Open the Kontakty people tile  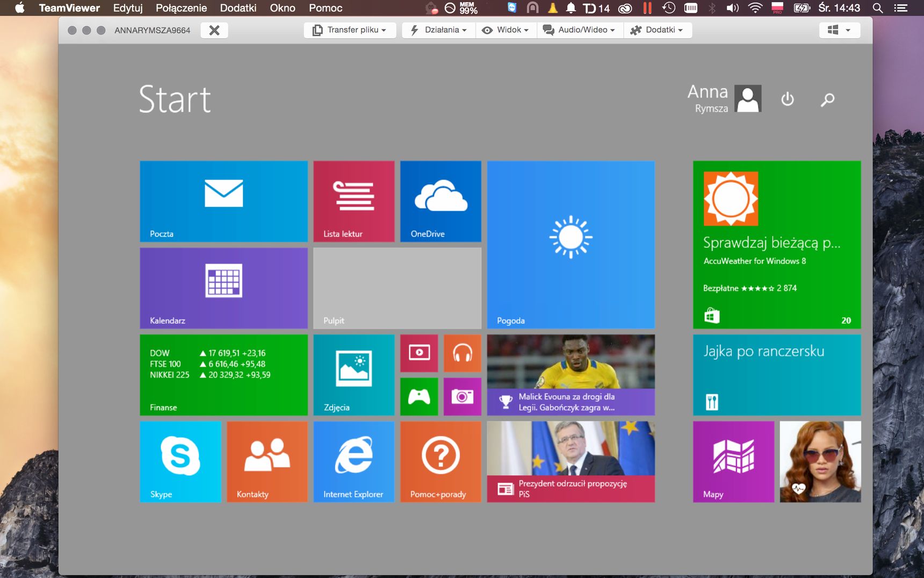pos(267,462)
